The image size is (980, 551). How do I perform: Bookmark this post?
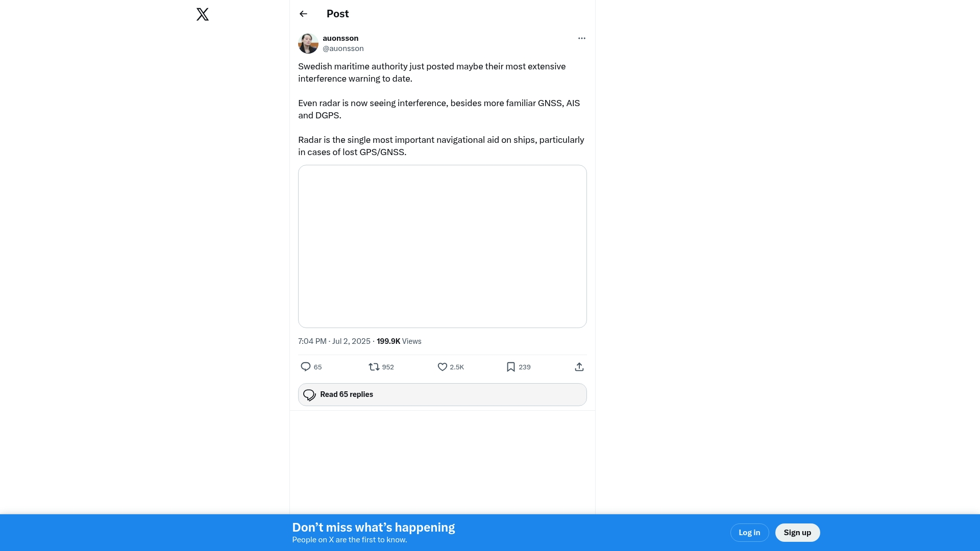coord(511,367)
